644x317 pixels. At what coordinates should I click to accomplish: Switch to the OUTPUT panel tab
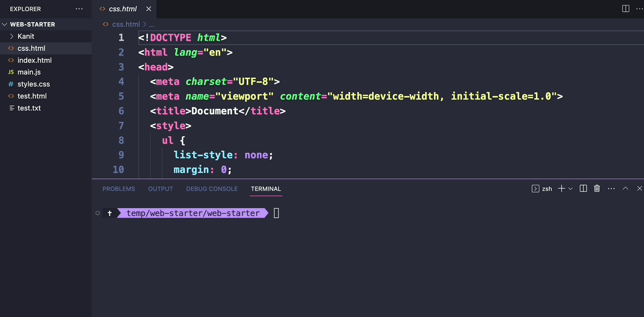161,189
